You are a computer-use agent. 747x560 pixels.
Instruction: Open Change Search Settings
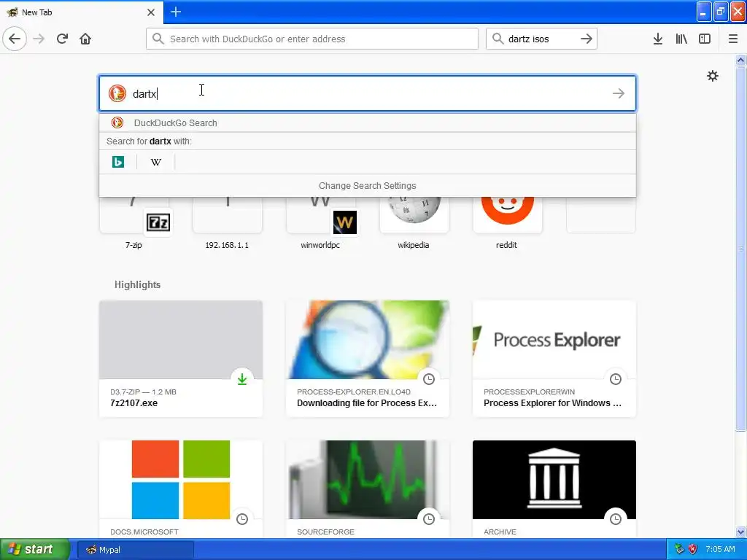tap(368, 186)
